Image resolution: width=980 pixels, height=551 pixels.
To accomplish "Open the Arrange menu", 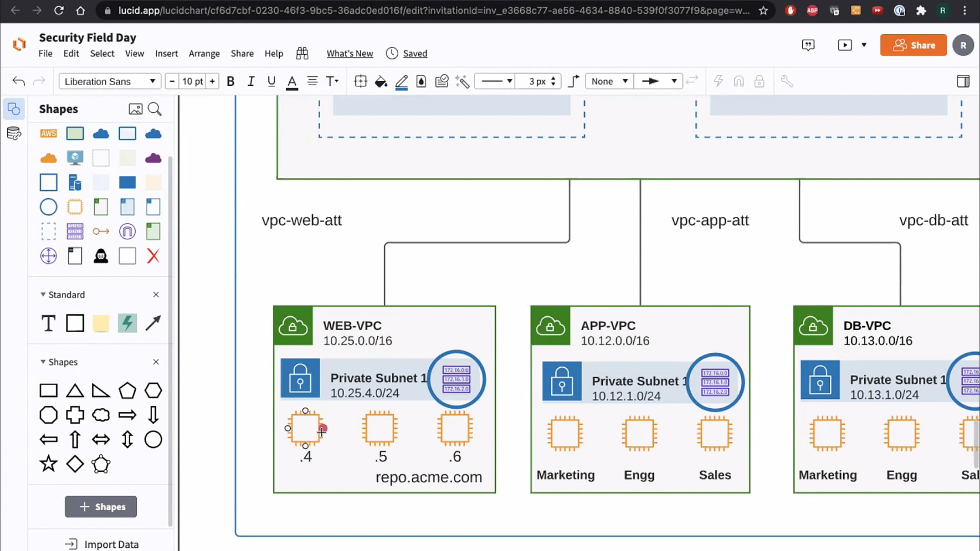I will pos(204,53).
